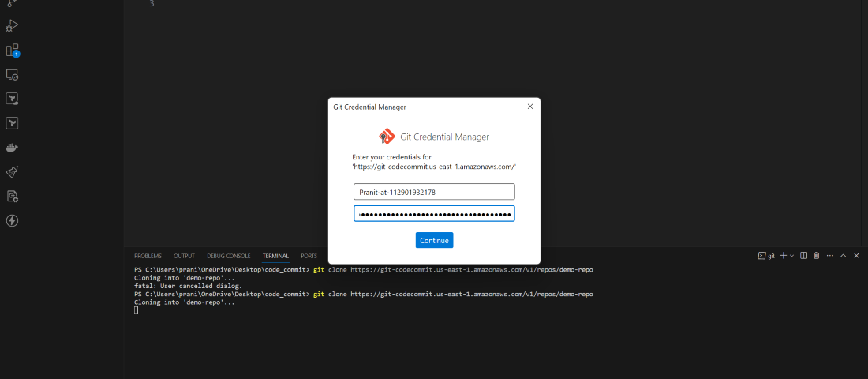Click the Git Credential Manager logo icon

click(x=387, y=137)
